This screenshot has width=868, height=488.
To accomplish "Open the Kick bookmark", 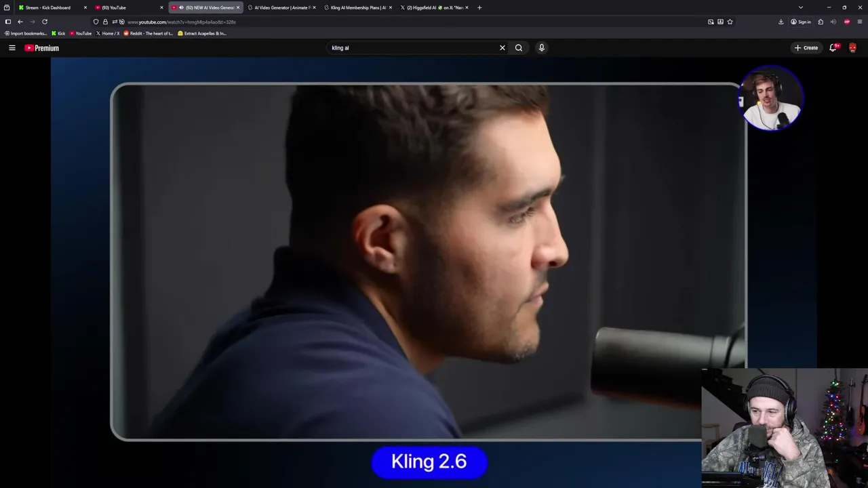I will click(x=58, y=33).
